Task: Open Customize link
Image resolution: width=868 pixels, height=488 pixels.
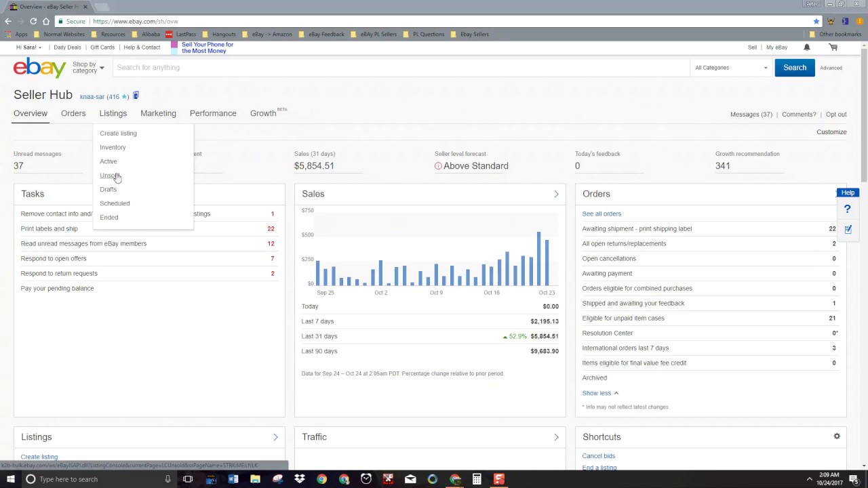Action: tap(831, 132)
